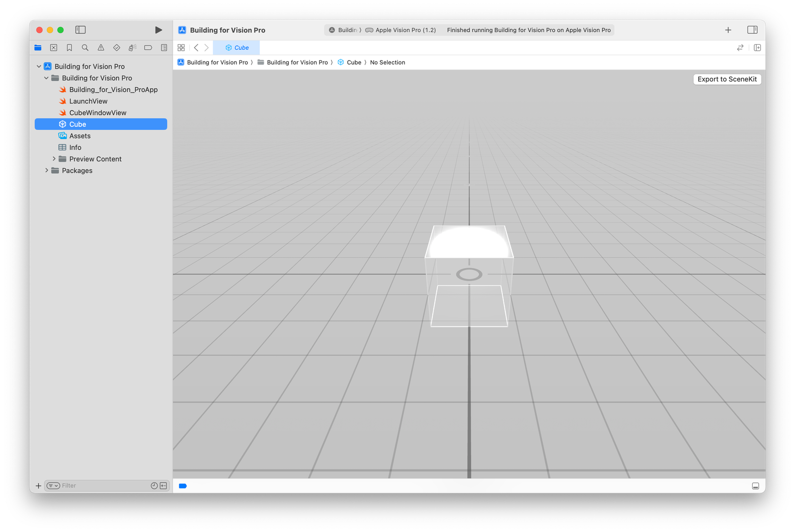Run the project with the play button
The height and width of the screenshot is (532, 795).
click(159, 30)
